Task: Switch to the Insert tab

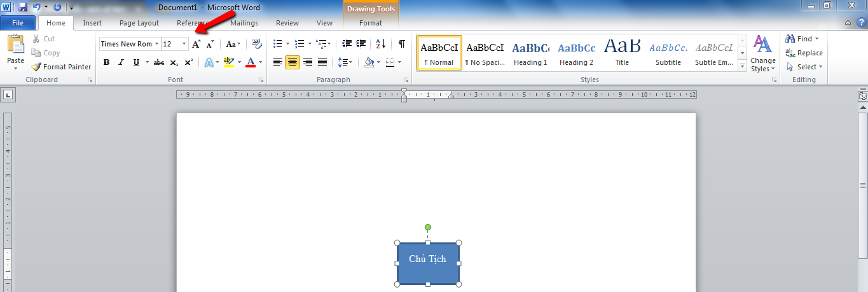Action: (92, 23)
